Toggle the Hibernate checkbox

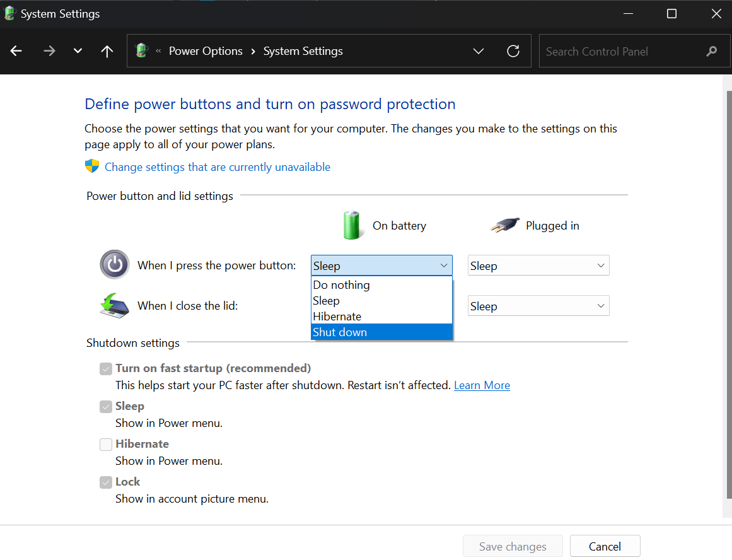106,445
